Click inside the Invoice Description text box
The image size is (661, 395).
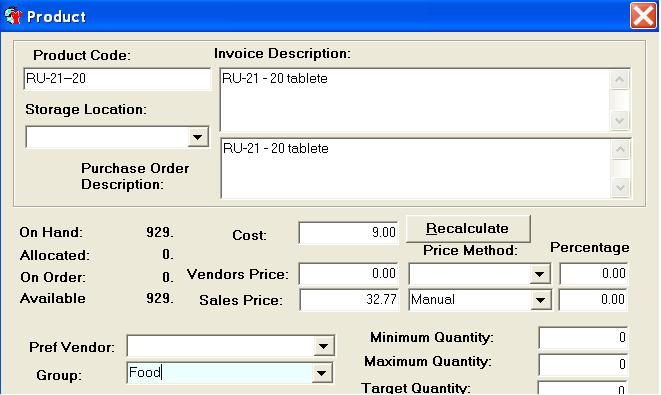click(415, 100)
